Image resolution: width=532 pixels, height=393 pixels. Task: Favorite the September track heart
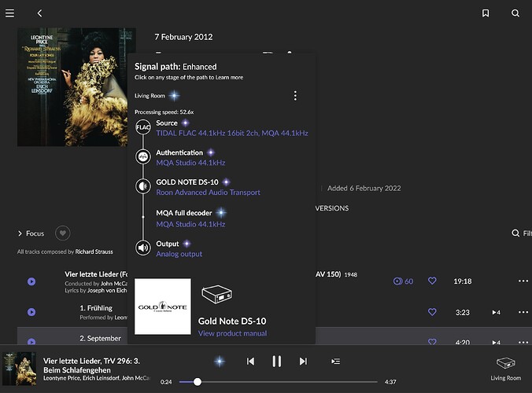(x=432, y=342)
